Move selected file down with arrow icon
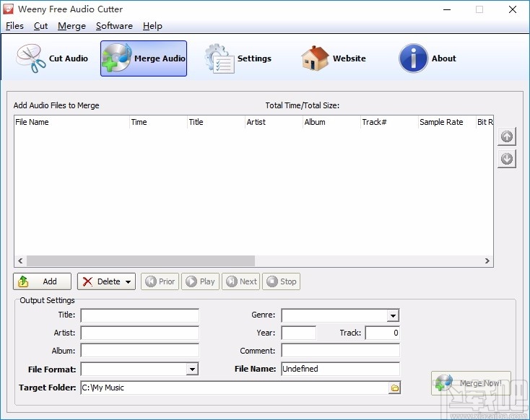 click(507, 159)
